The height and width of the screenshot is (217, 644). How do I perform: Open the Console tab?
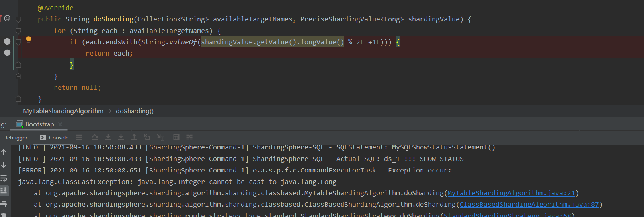tap(54, 138)
